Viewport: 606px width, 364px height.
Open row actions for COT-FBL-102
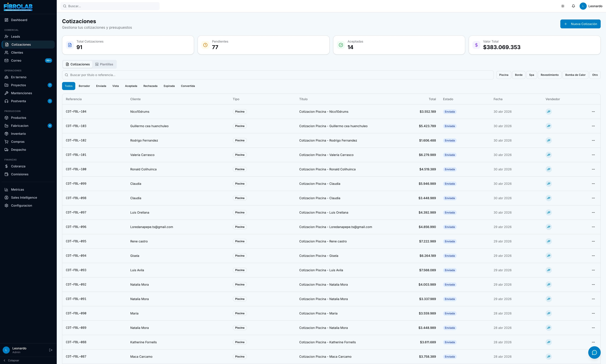pyautogui.click(x=593, y=140)
